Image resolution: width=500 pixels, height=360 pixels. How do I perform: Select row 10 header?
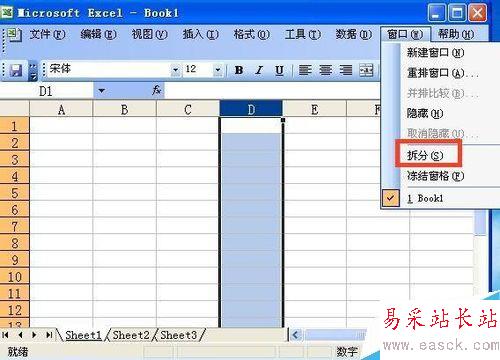coord(15,276)
